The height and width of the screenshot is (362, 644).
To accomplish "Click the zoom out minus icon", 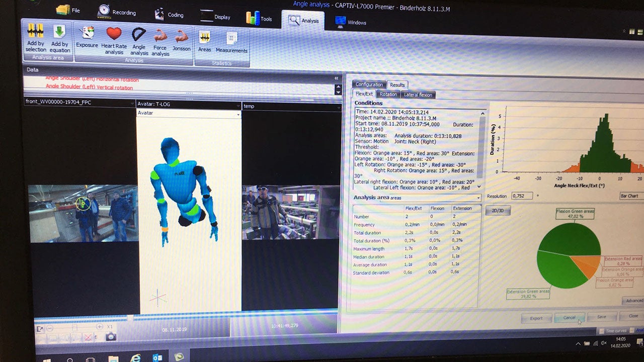I will pos(50,328).
